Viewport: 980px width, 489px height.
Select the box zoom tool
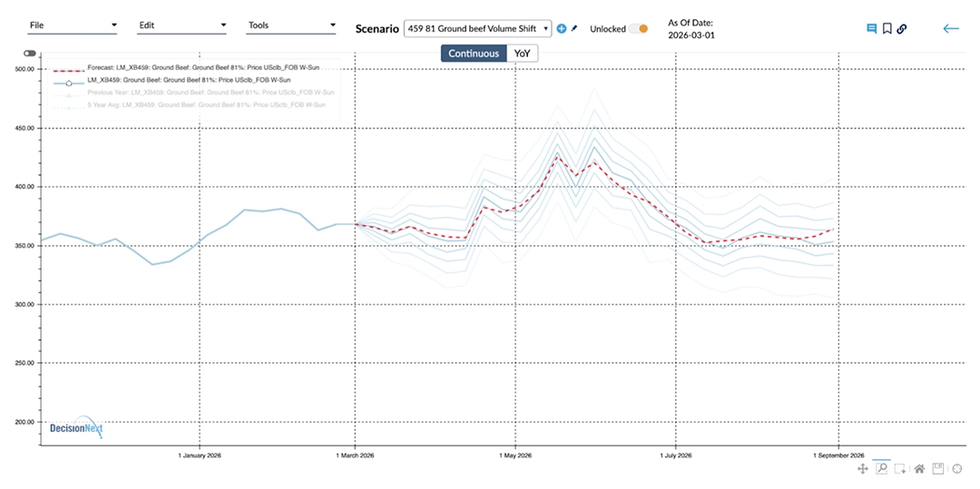[x=881, y=469]
